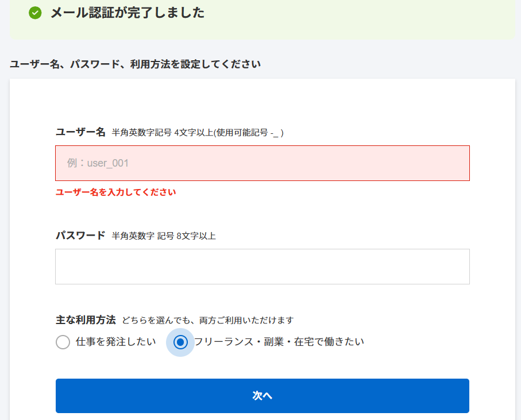Click the 半角英数字 記号 8文字以上 password hint
The width and height of the screenshot is (521, 420).
[x=164, y=236]
